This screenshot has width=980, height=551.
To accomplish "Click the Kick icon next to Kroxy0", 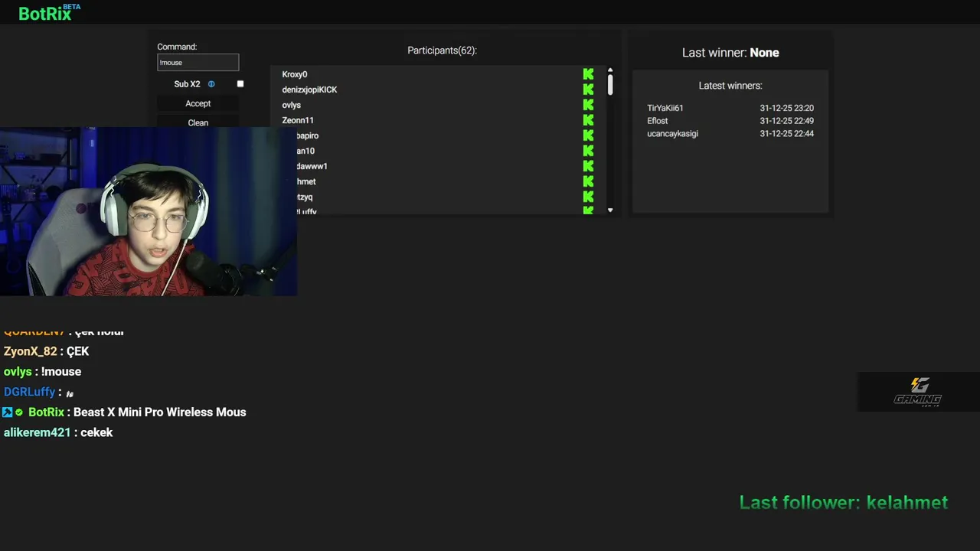I will pos(588,74).
